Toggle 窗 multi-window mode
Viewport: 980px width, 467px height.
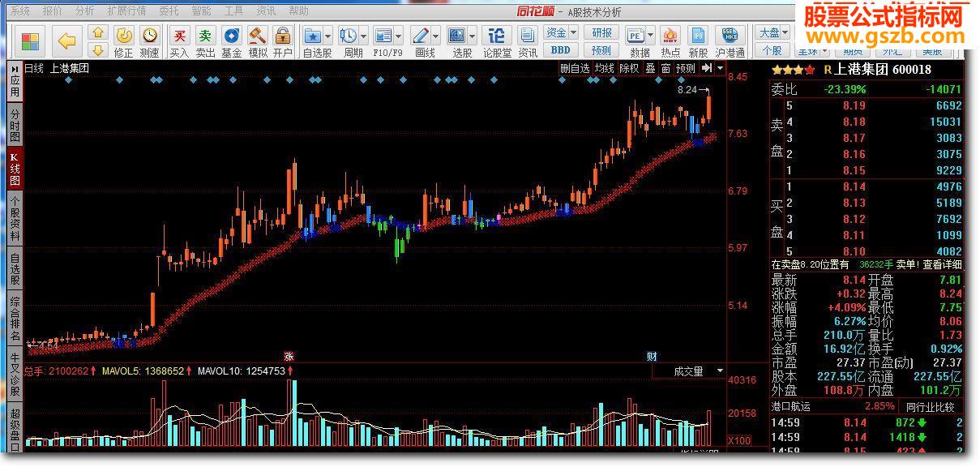(665, 69)
